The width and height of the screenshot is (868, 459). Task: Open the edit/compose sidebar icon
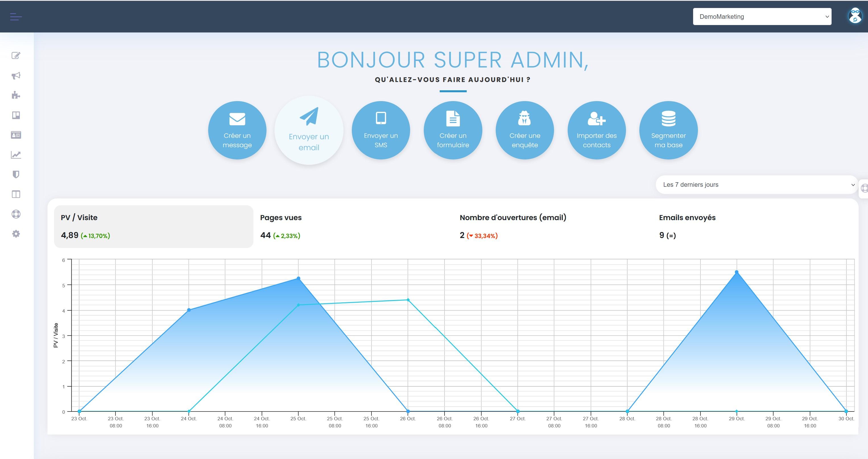[16, 56]
